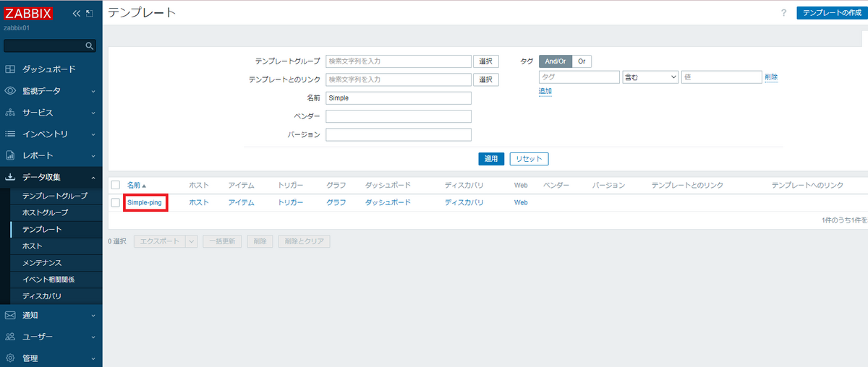Open the 含む tag operator dropdown
This screenshot has width=868, height=367.
pos(650,77)
